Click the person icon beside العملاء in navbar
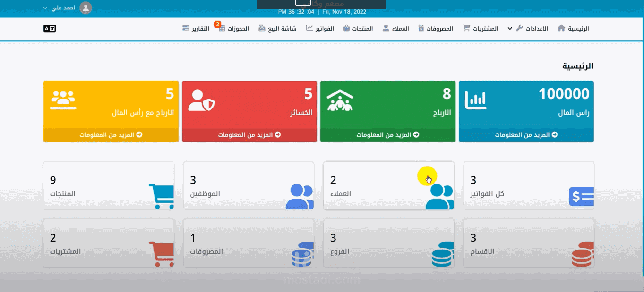Image resolution: width=644 pixels, height=292 pixels. pos(386,28)
